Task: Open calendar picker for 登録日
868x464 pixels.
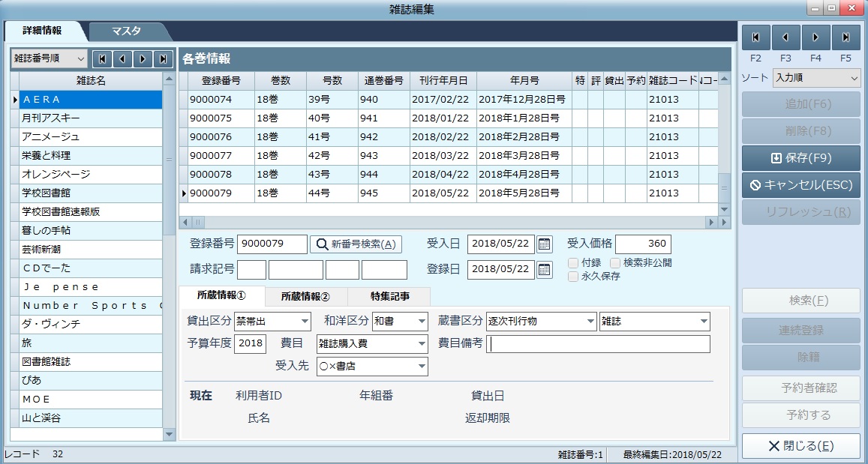Action: pyautogui.click(x=545, y=269)
